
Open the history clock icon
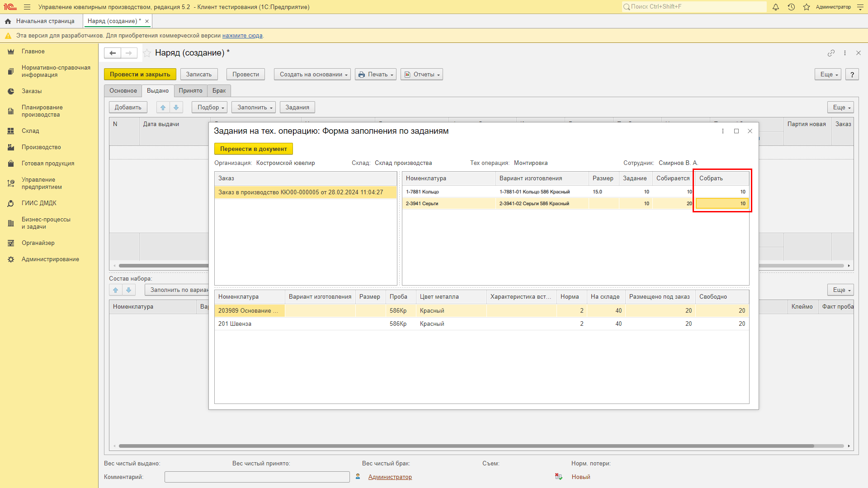791,7
